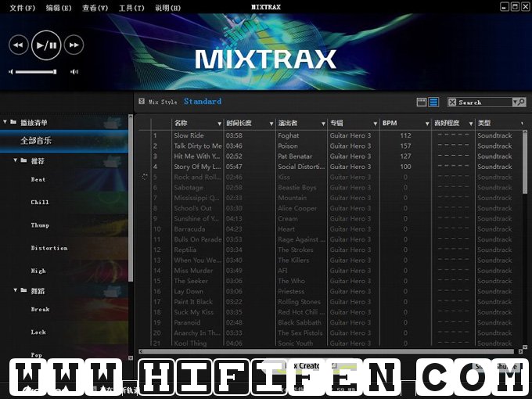This screenshot has width=532, height=399.
Task: Click the sidebar scroll-up arrow
Action: coord(131,116)
